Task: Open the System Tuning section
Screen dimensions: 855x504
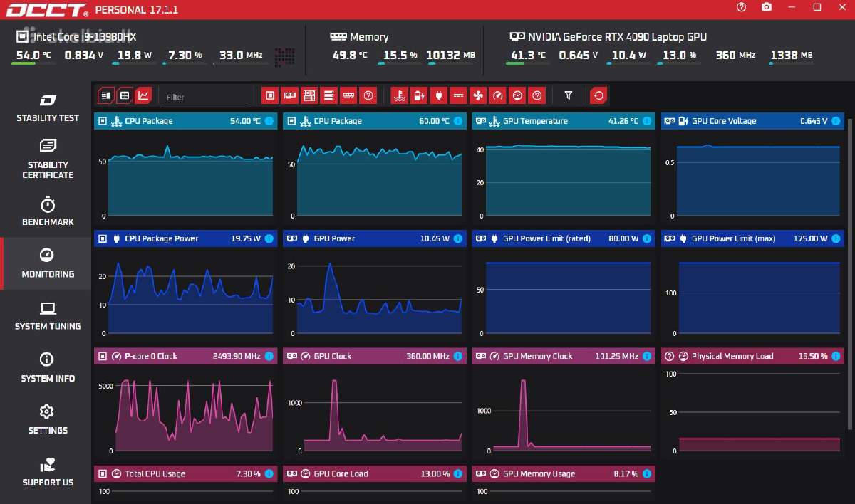Action: click(x=48, y=316)
